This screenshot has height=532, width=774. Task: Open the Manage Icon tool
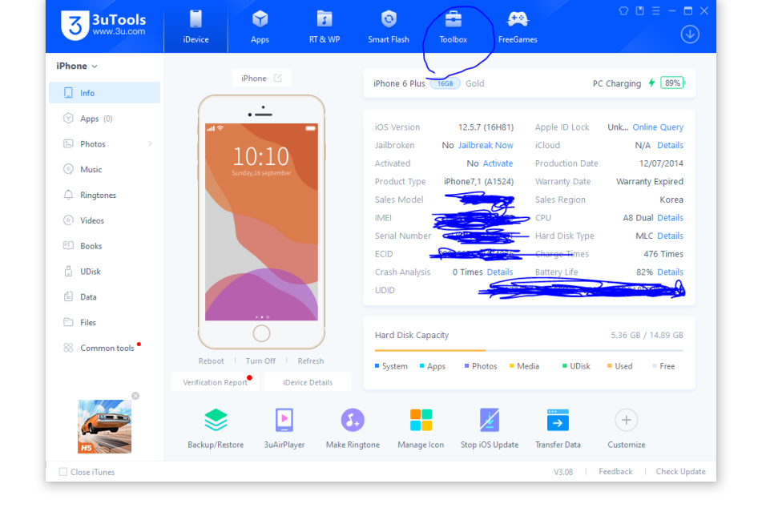click(x=421, y=429)
